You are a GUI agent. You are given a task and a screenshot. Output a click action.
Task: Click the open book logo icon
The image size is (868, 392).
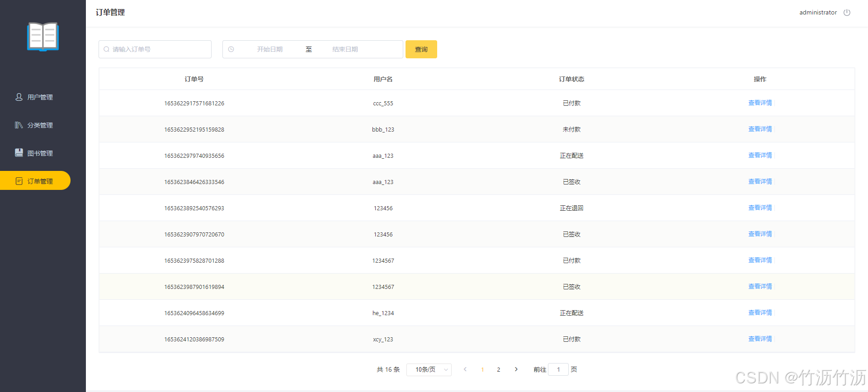(x=43, y=37)
